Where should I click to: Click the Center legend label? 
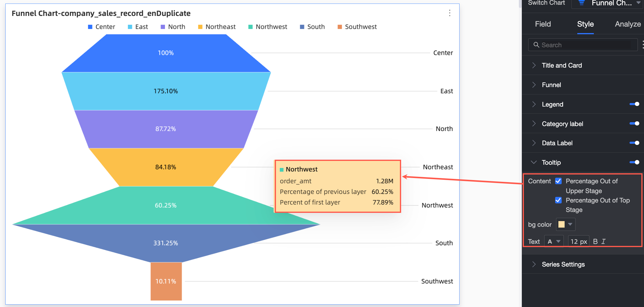pos(105,27)
